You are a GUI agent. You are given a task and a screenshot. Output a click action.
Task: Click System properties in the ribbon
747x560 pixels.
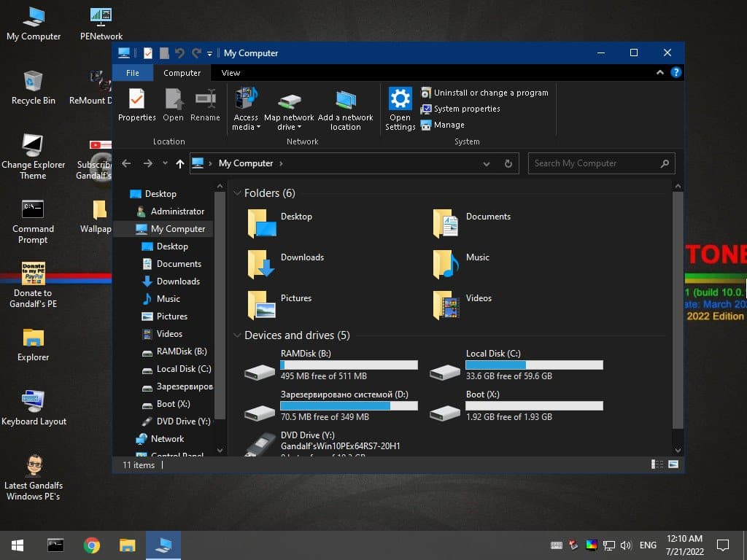460,109
